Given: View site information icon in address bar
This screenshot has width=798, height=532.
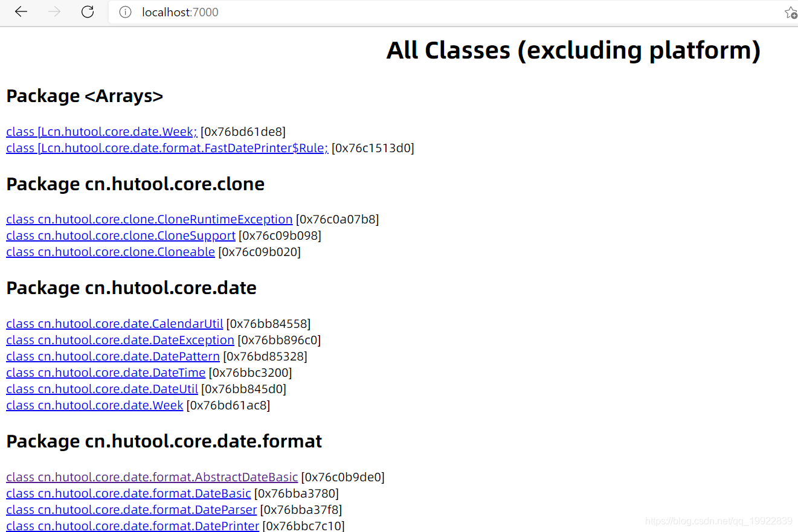Looking at the screenshot, I should tap(125, 12).
